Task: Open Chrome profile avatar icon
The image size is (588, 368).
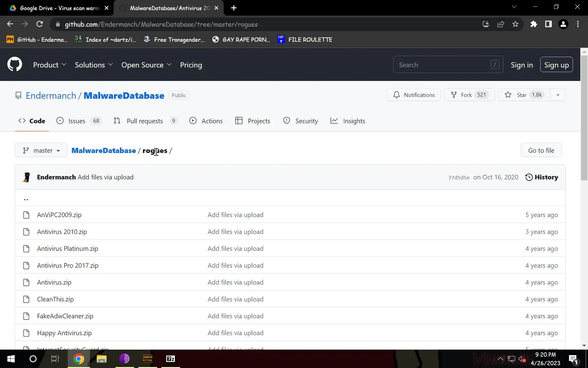Action: pyautogui.click(x=563, y=24)
